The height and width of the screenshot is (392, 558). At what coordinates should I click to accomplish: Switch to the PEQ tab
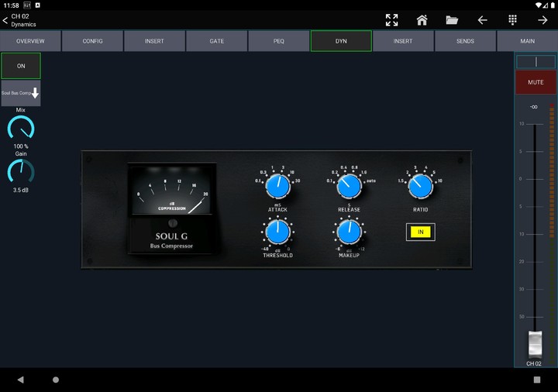point(279,41)
